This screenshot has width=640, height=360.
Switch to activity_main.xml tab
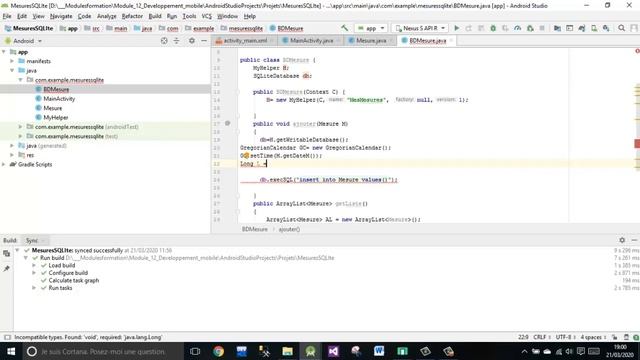click(x=244, y=40)
